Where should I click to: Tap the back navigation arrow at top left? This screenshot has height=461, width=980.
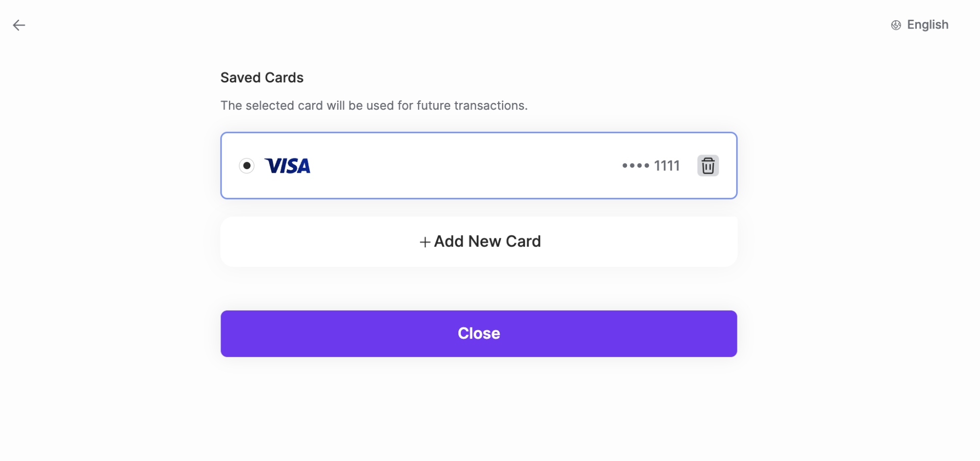click(x=19, y=25)
